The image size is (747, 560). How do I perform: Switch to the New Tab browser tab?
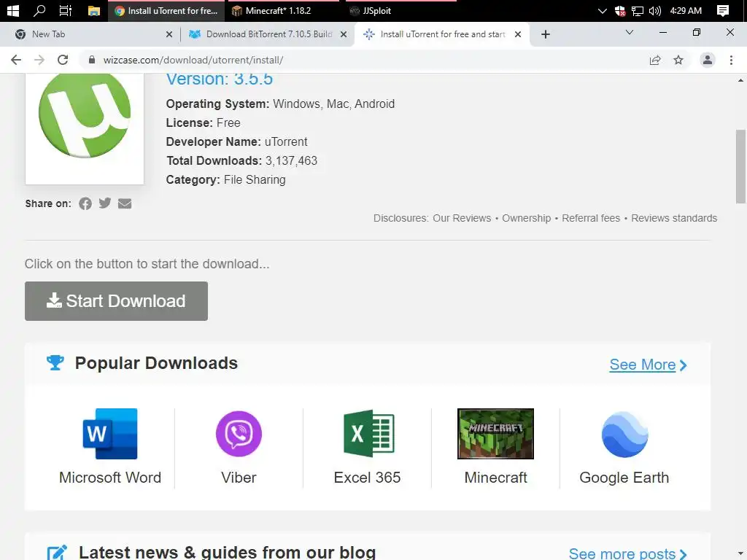(x=90, y=34)
